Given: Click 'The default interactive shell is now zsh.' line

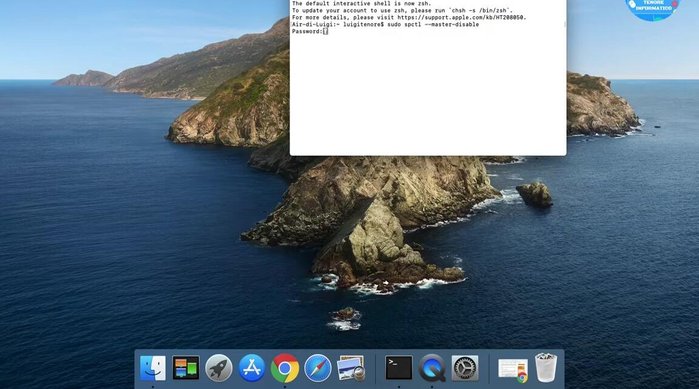Looking at the screenshot, I should point(362,3).
